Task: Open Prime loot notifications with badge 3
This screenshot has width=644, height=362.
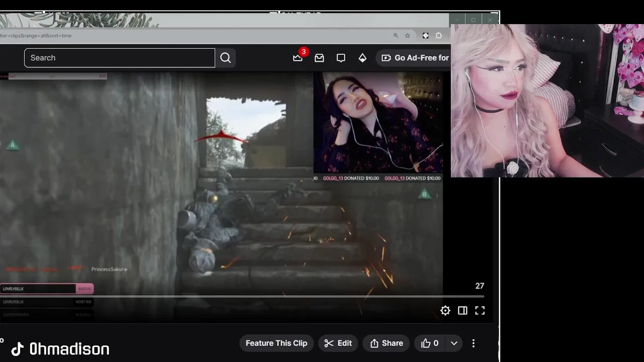Action: 298,58
